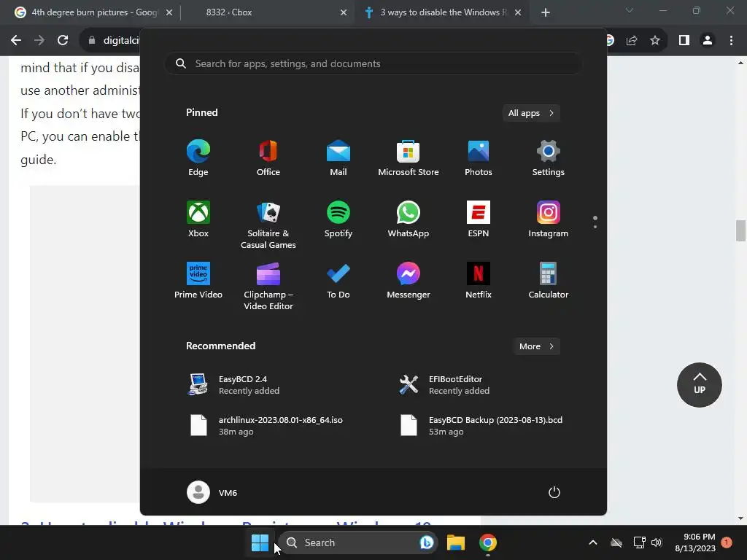
Task: Open Chrome tab search dropdown
Action: (x=630, y=10)
